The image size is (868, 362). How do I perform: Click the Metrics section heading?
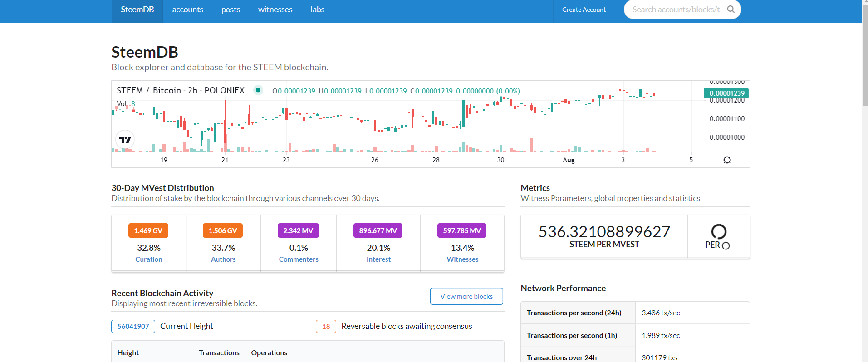point(535,188)
